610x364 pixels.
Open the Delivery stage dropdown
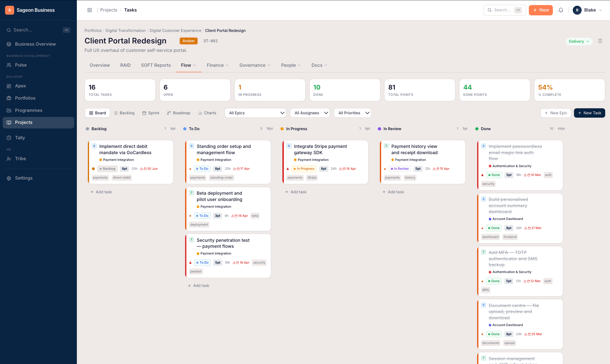579,42
